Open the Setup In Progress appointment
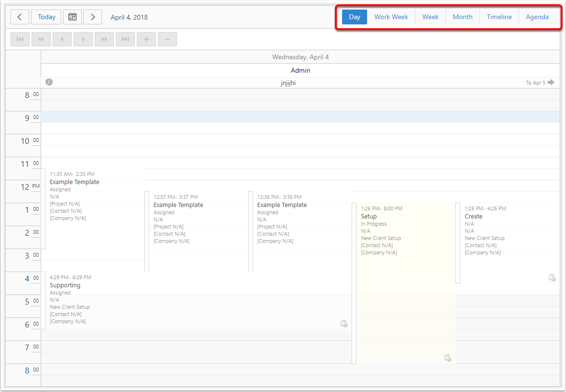Viewport: 566px width, 392px height. [404, 283]
